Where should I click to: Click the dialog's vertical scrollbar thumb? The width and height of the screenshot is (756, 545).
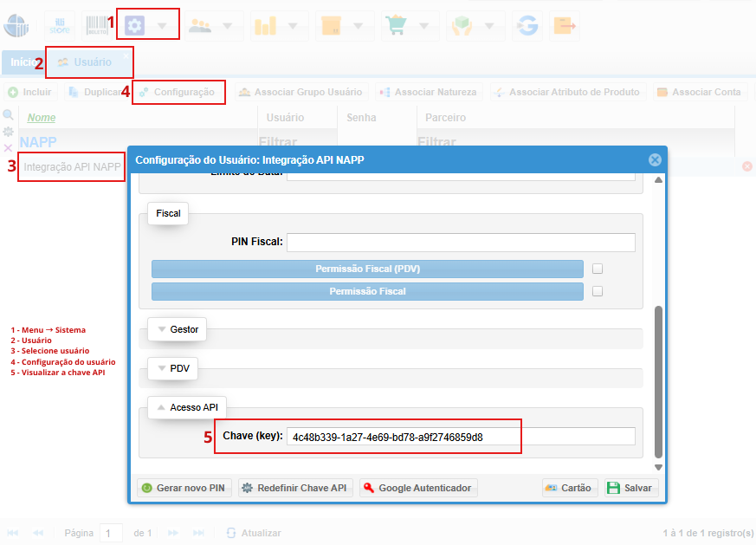659,382
